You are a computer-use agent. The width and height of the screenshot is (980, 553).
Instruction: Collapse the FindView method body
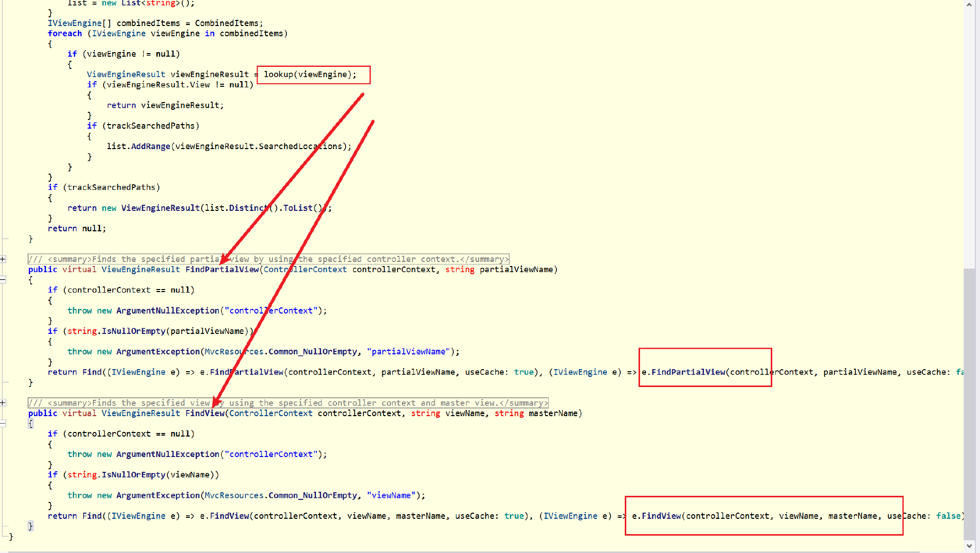point(3,423)
